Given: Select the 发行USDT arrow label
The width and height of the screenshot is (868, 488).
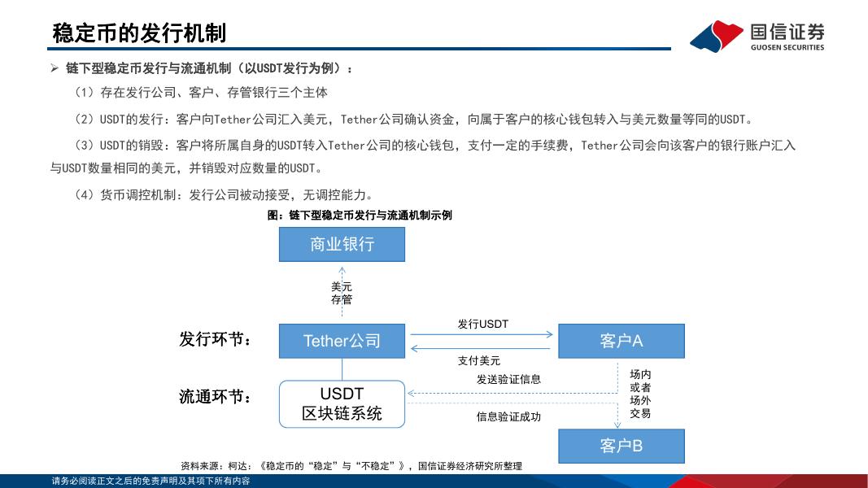Looking at the screenshot, I should coord(482,325).
